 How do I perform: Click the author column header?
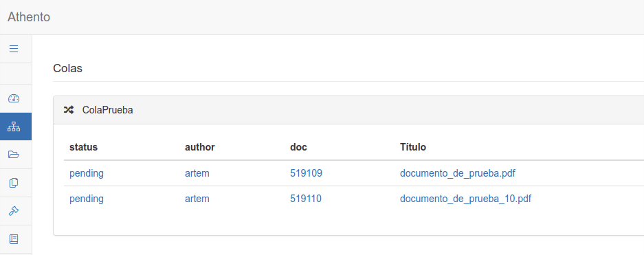pyautogui.click(x=200, y=147)
